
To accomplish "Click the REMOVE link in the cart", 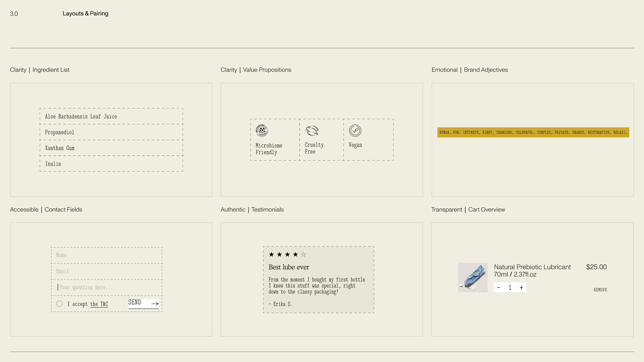I will [600, 290].
